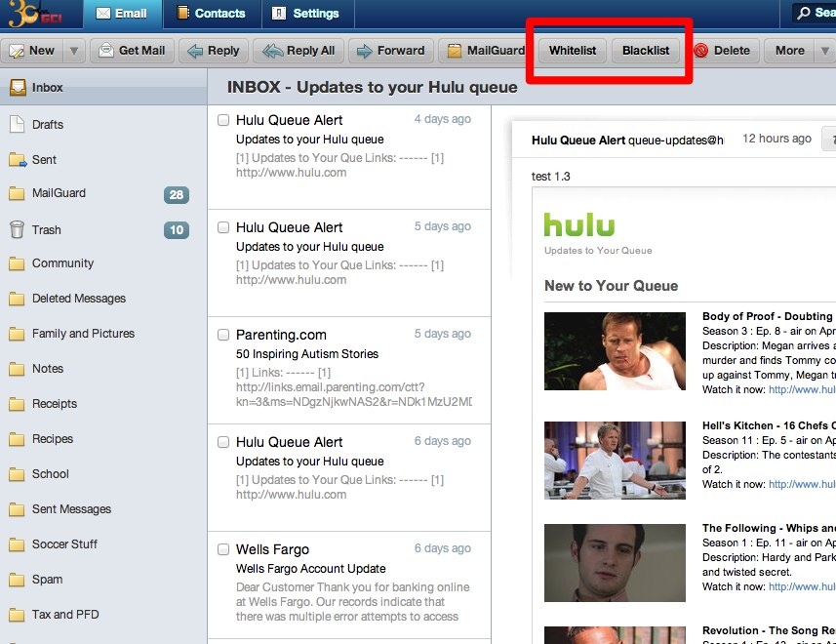Click the MailGuard 28 unread badge

click(177, 195)
